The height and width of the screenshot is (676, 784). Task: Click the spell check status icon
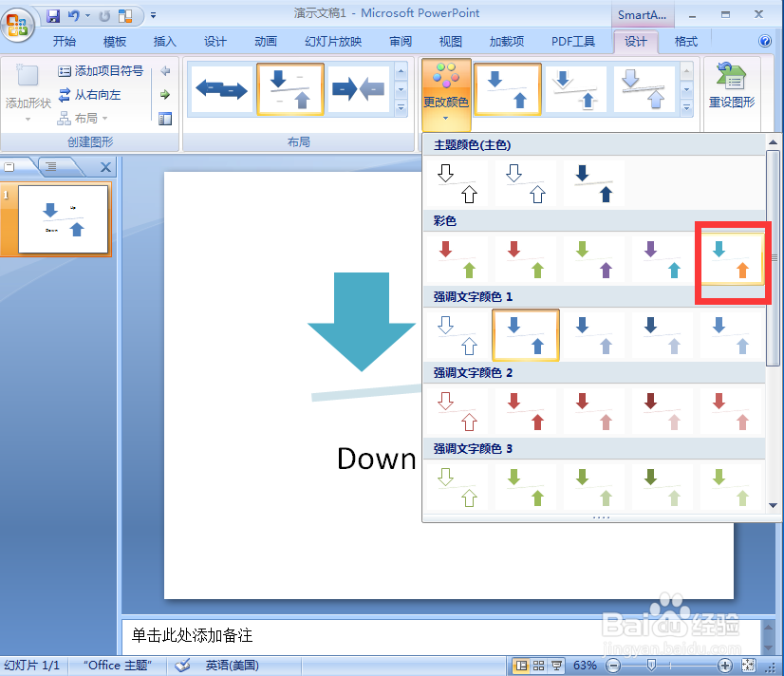coord(182,666)
